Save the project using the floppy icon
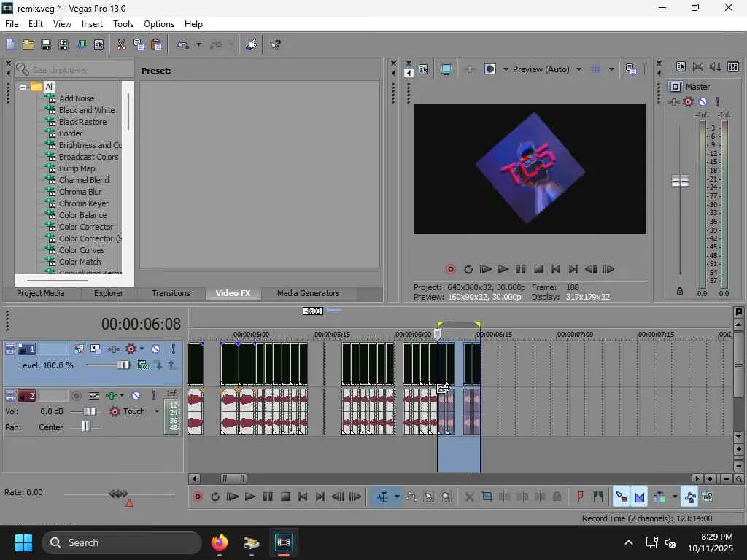The height and width of the screenshot is (560, 747). pyautogui.click(x=46, y=44)
